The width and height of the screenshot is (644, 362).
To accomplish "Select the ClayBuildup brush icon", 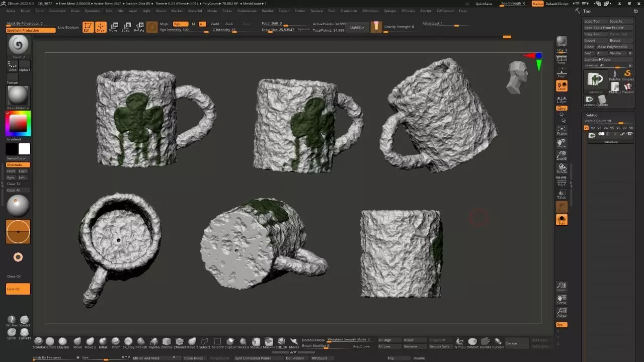I will [x=62, y=342].
